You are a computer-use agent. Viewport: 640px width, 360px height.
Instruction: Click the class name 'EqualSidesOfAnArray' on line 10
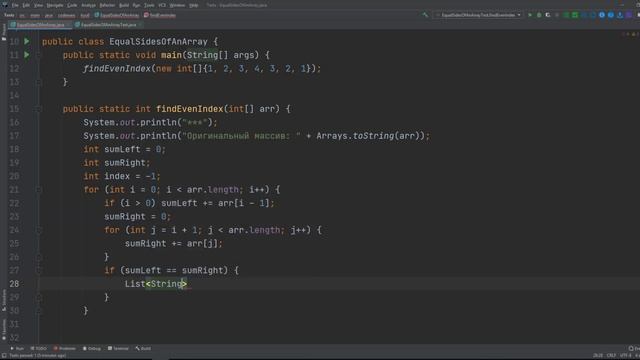pyautogui.click(x=158, y=41)
